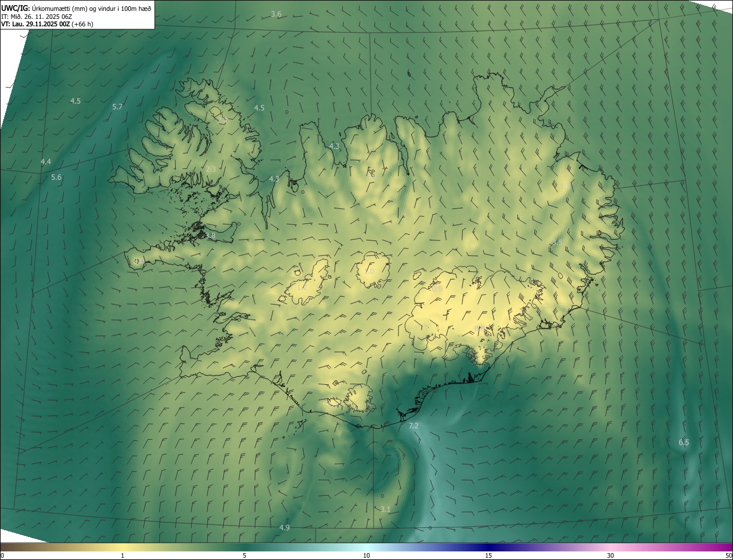Image resolution: width=733 pixels, height=560 pixels.
Task: Select the 6.5 value label on the map
Action: click(x=684, y=442)
